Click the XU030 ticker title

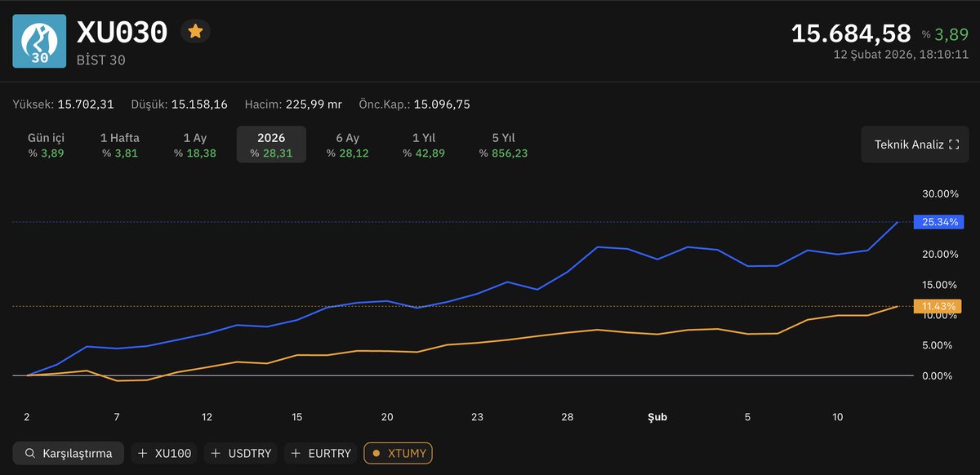pyautogui.click(x=122, y=32)
